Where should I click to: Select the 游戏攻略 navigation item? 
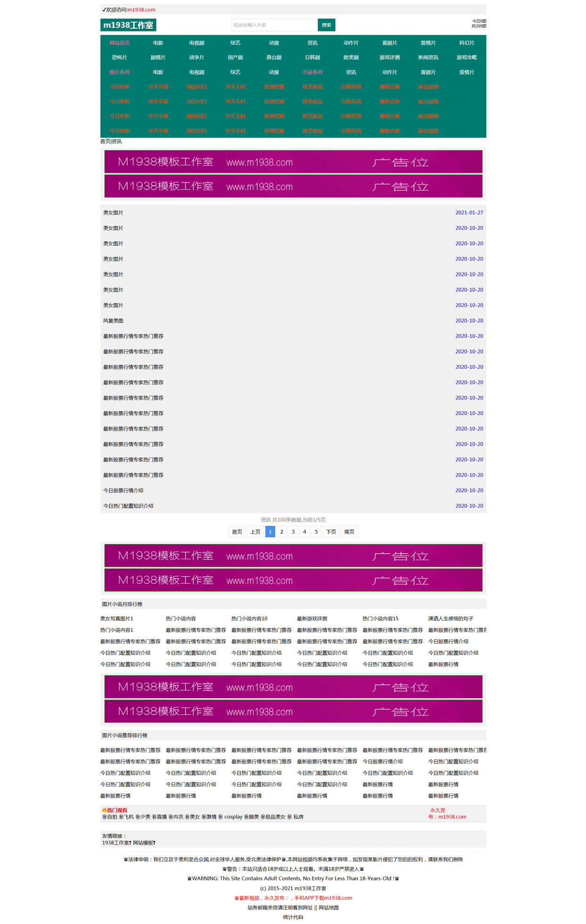[466, 57]
